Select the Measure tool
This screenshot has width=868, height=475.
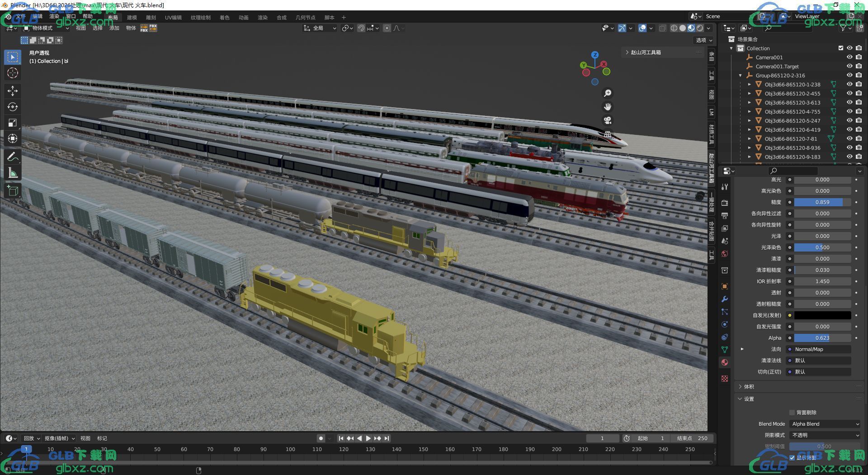pos(13,173)
